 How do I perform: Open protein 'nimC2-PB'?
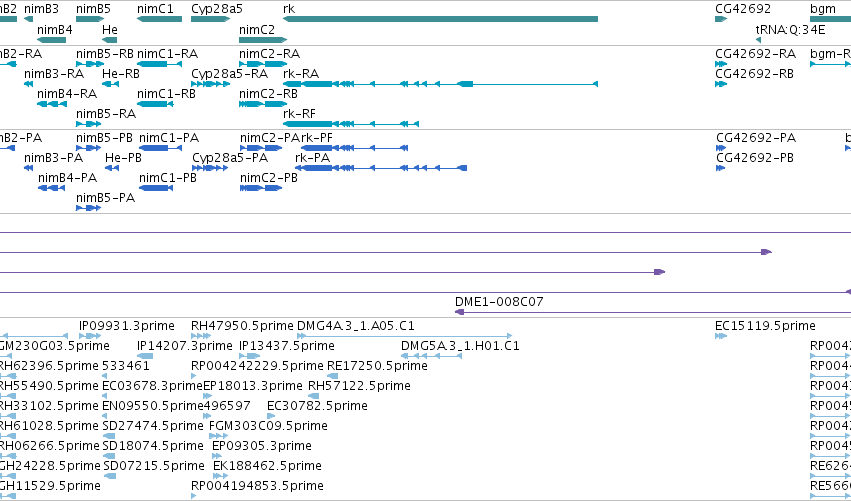point(261,188)
